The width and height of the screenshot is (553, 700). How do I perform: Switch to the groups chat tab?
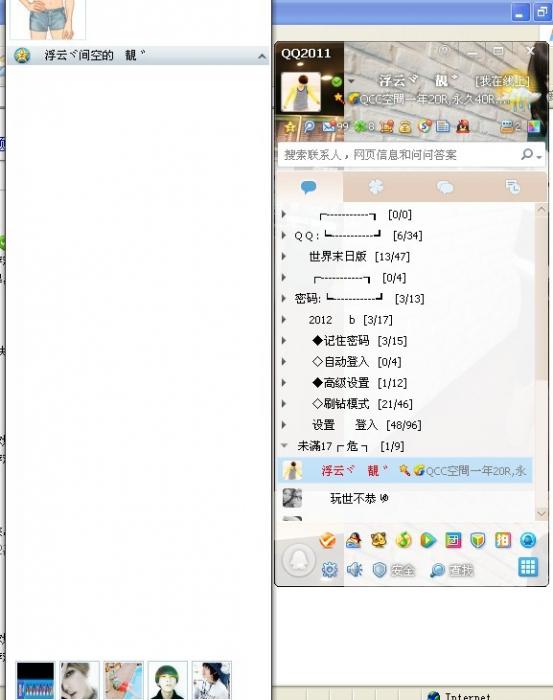(x=445, y=187)
